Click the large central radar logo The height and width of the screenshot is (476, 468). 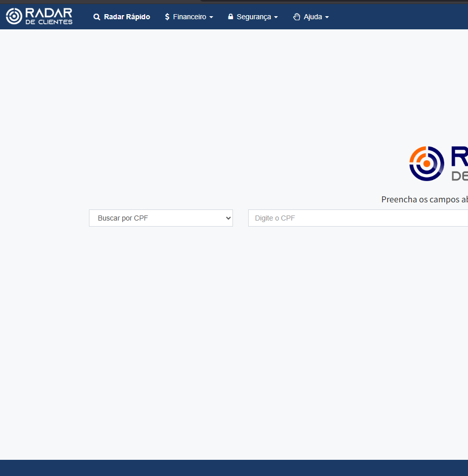pyautogui.click(x=427, y=163)
